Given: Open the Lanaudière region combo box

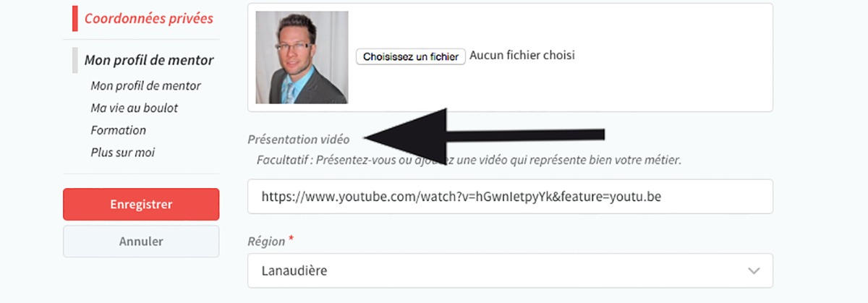Looking at the screenshot, I should pos(510,270).
